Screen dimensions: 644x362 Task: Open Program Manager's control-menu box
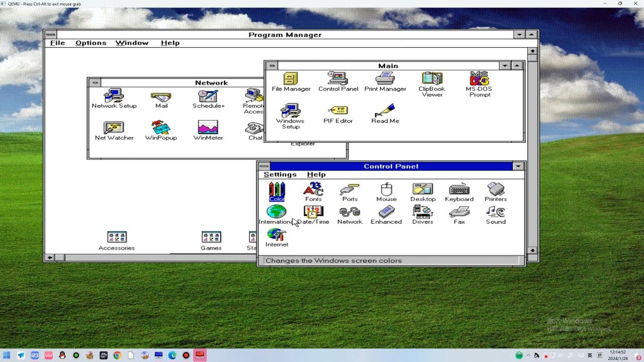(x=50, y=34)
